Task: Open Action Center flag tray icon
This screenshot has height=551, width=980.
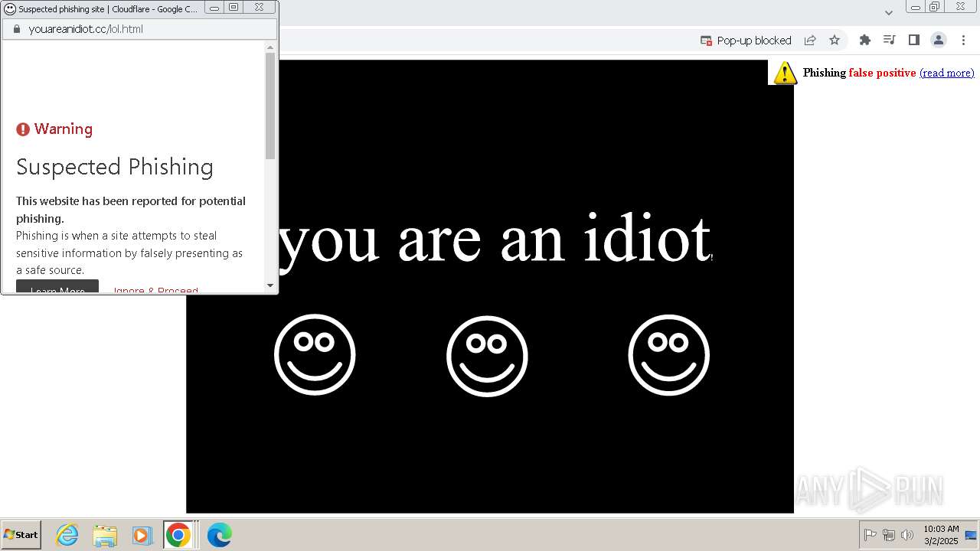Action: (x=871, y=535)
